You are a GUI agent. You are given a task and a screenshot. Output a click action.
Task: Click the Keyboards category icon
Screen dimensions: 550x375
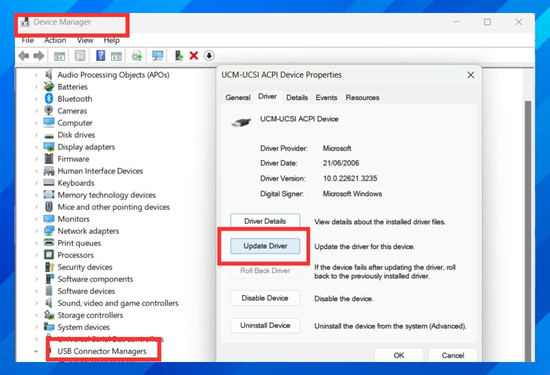point(49,183)
